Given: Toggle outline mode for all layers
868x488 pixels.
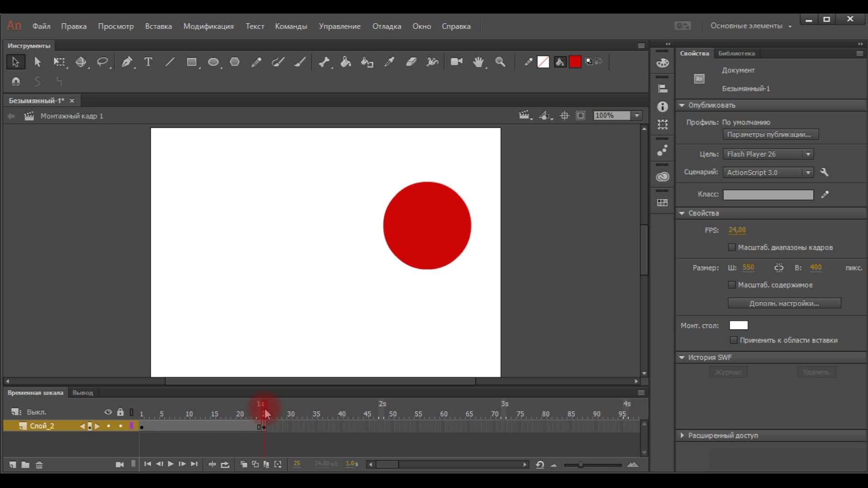Looking at the screenshot, I should pos(132,412).
